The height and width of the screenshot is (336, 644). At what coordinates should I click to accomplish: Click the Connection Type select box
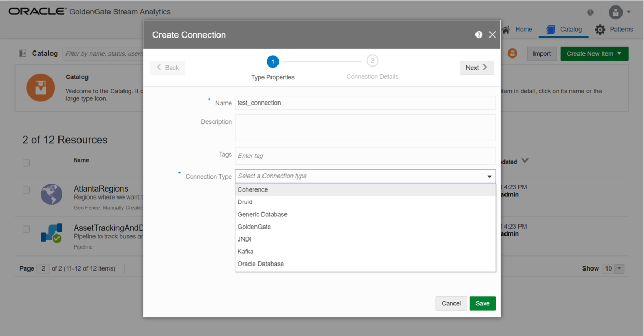tap(365, 176)
